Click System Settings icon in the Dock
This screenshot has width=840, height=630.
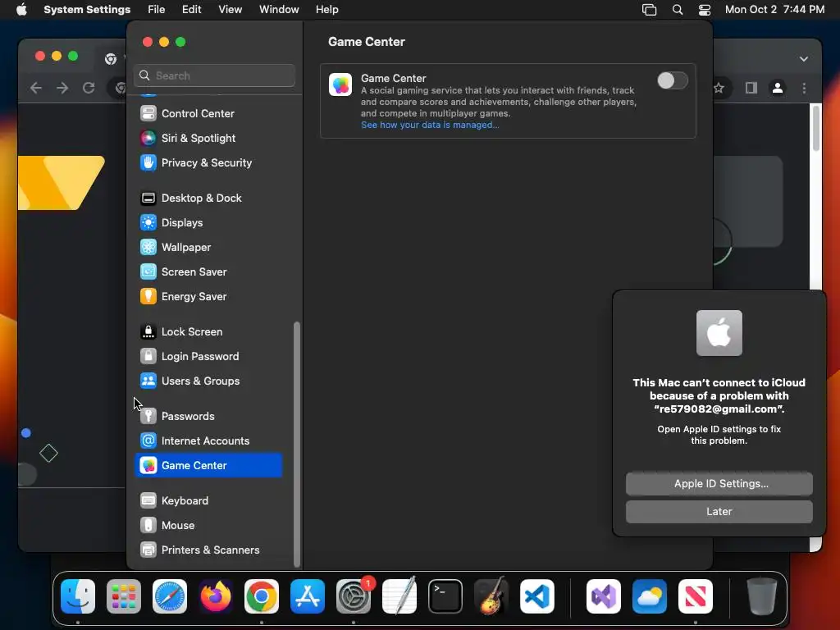pos(354,596)
